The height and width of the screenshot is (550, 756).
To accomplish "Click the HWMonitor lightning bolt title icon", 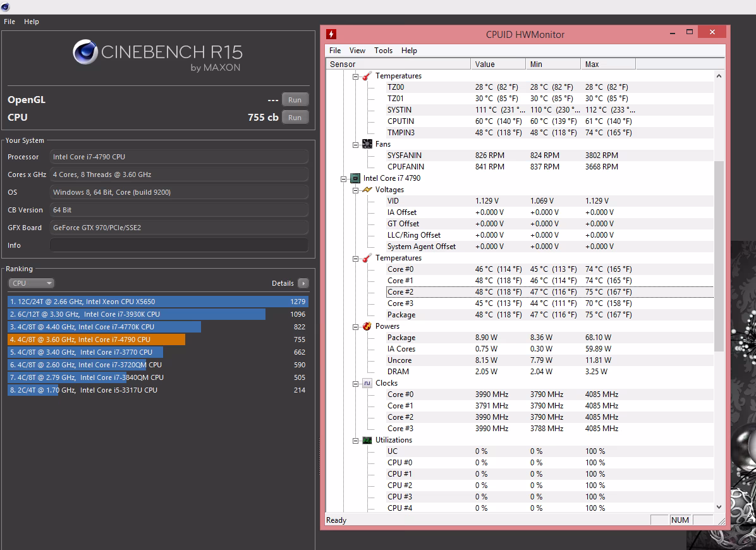I will coord(331,34).
